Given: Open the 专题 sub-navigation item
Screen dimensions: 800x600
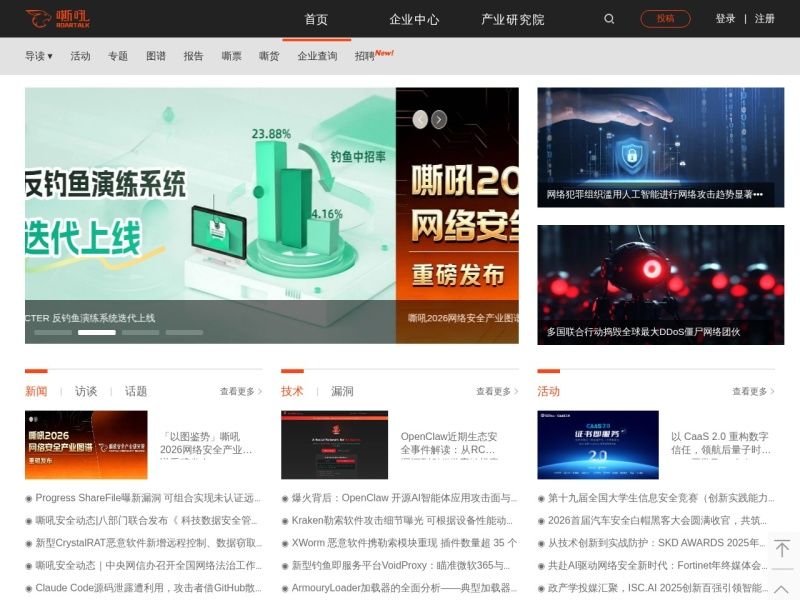Looking at the screenshot, I should point(118,56).
